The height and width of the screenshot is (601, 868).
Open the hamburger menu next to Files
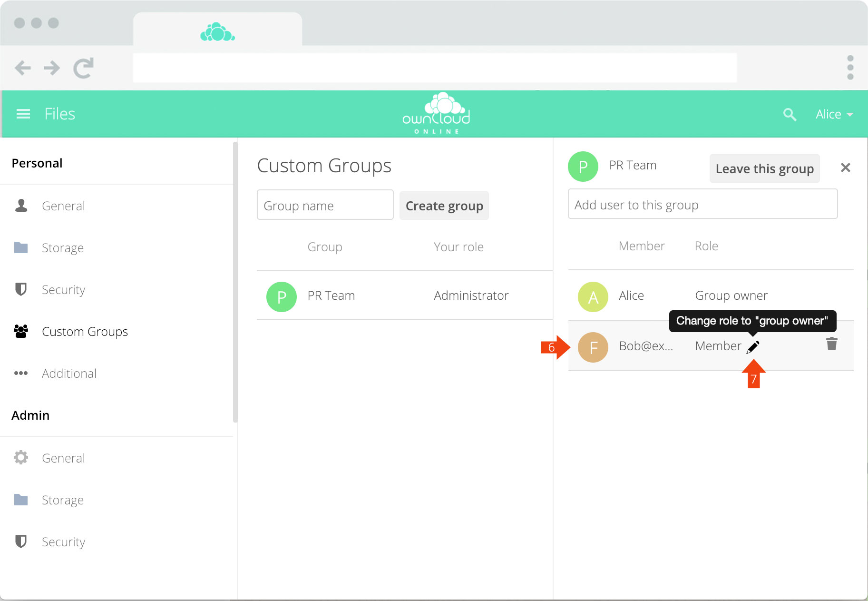[23, 114]
